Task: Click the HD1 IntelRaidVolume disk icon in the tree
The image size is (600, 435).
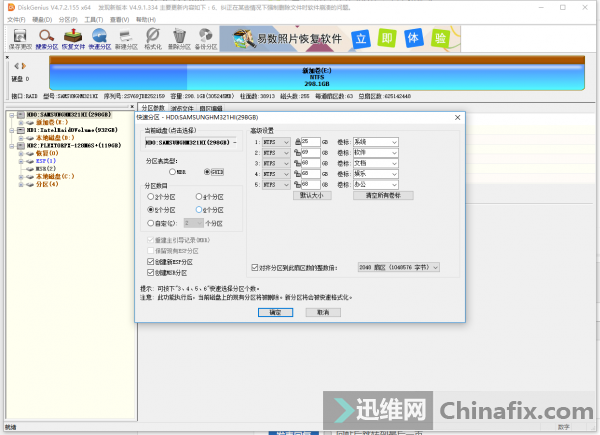Action: 21,130
